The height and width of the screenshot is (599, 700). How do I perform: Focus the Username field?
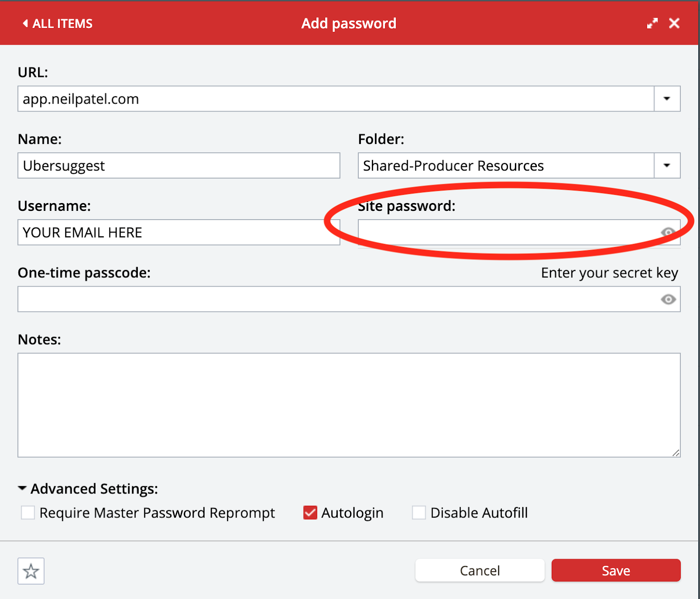tap(178, 232)
